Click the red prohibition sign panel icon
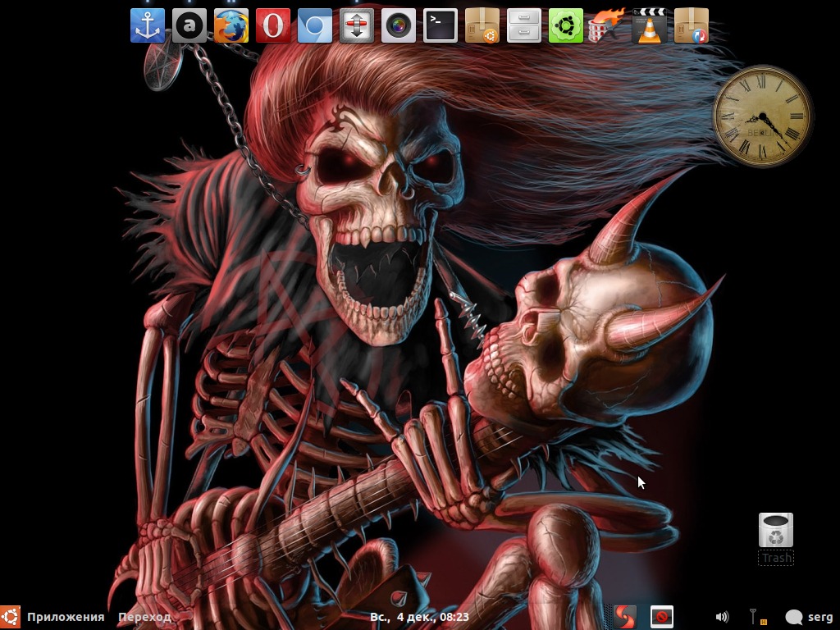The height and width of the screenshot is (630, 840). pyautogui.click(x=662, y=617)
